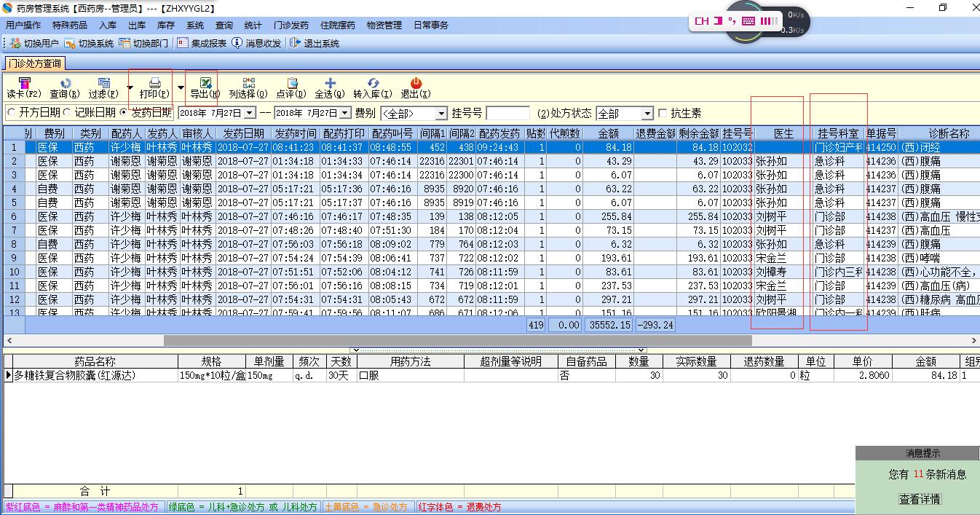Open 列选择(O) column chooser
The image size is (980, 515).
click(248, 88)
